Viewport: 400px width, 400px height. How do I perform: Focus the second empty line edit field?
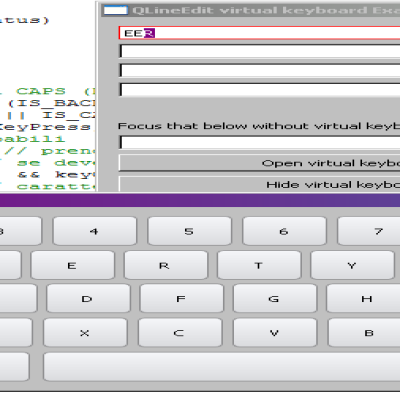259,52
